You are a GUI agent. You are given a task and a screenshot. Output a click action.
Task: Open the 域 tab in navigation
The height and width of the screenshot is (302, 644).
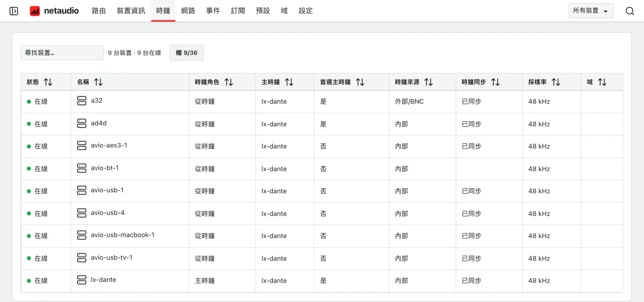tap(284, 11)
